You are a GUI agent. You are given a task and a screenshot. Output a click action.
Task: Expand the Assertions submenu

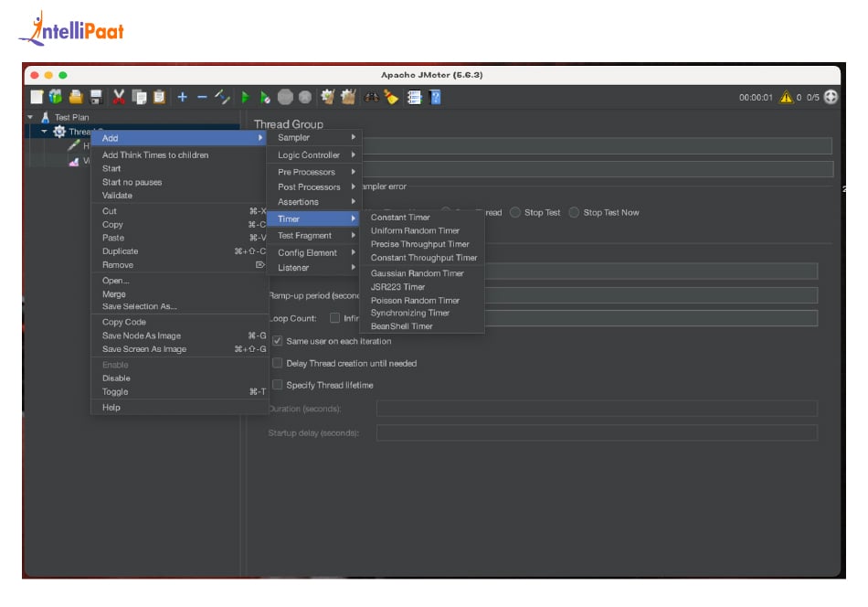tap(314, 202)
